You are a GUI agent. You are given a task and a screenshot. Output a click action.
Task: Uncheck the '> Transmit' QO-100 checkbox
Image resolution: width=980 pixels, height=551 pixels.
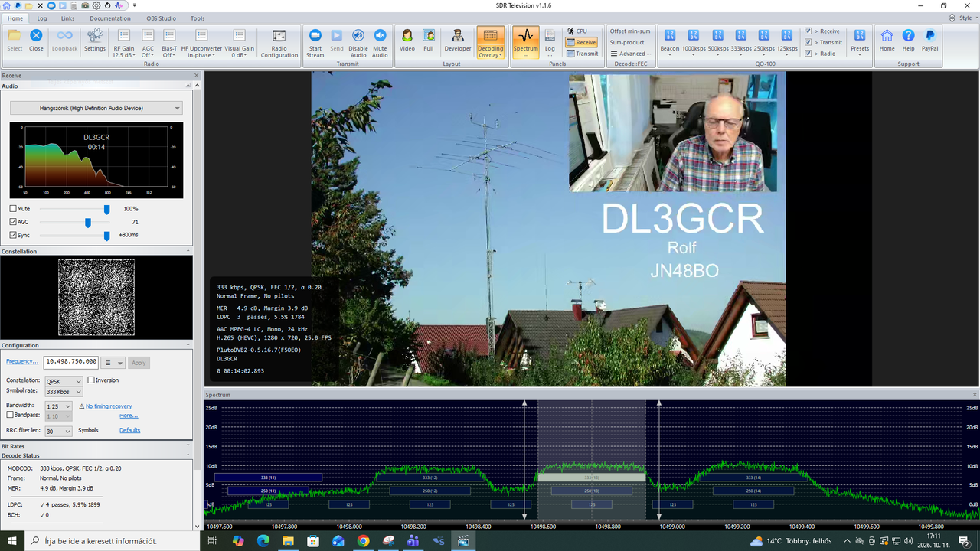(808, 42)
